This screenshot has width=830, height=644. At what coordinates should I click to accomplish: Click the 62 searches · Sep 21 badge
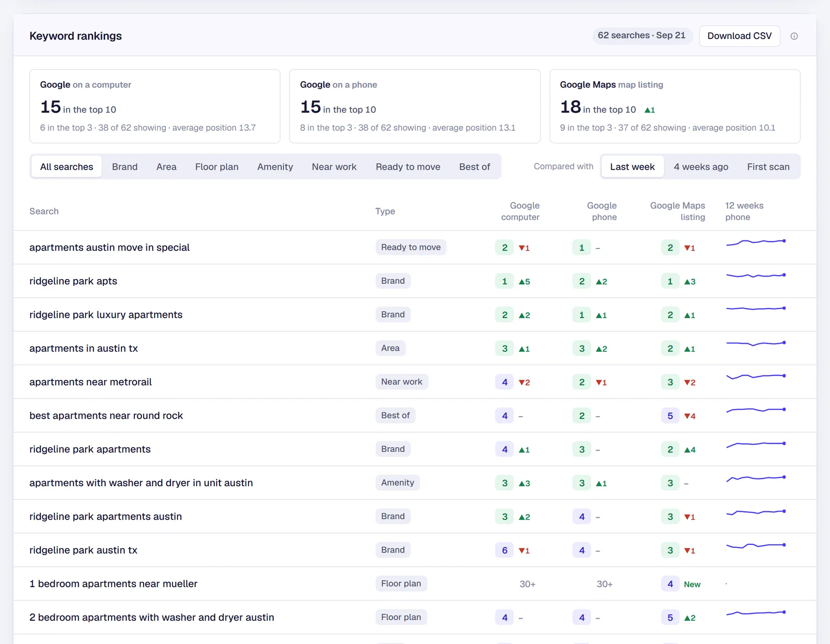pos(642,35)
